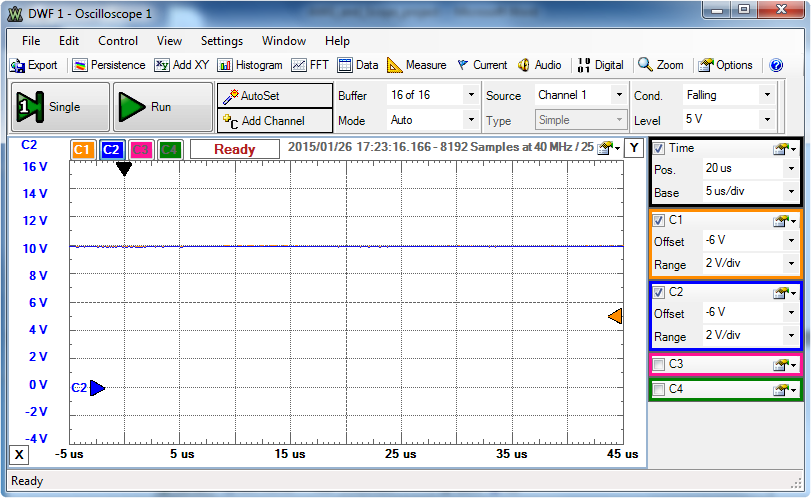The image size is (811, 498).
Task: Select the orange C1 channel tab
Action: point(82,150)
